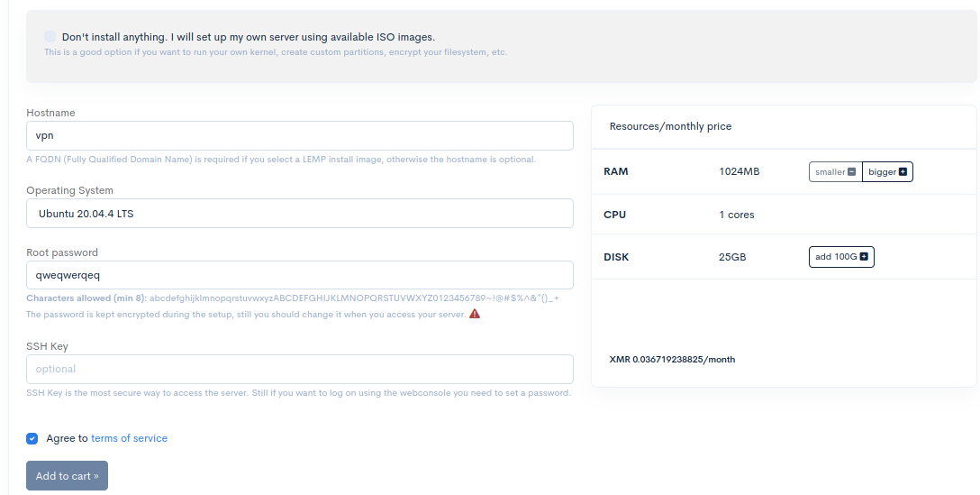Click the add 100G disk button label

pyautogui.click(x=836, y=257)
